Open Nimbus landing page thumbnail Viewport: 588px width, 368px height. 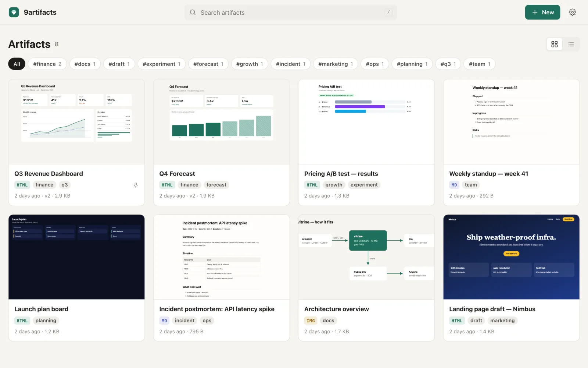511,257
